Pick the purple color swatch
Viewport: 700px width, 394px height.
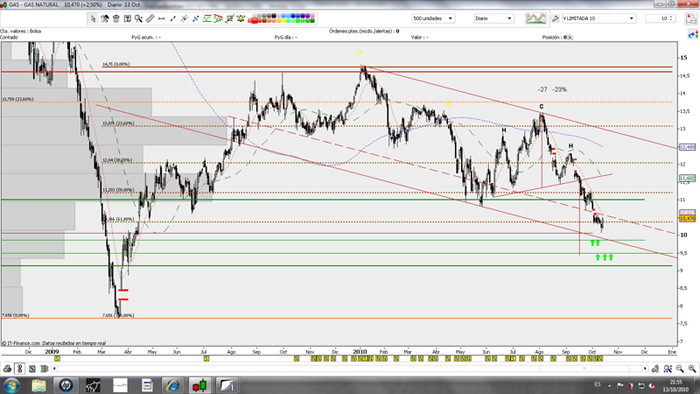pyautogui.click(x=308, y=16)
